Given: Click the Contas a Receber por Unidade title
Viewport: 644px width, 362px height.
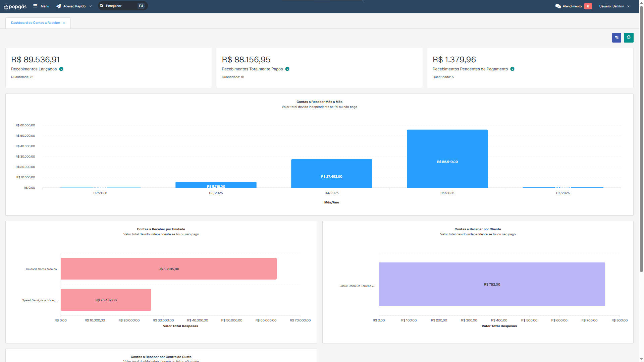Looking at the screenshot, I should pyautogui.click(x=161, y=229).
